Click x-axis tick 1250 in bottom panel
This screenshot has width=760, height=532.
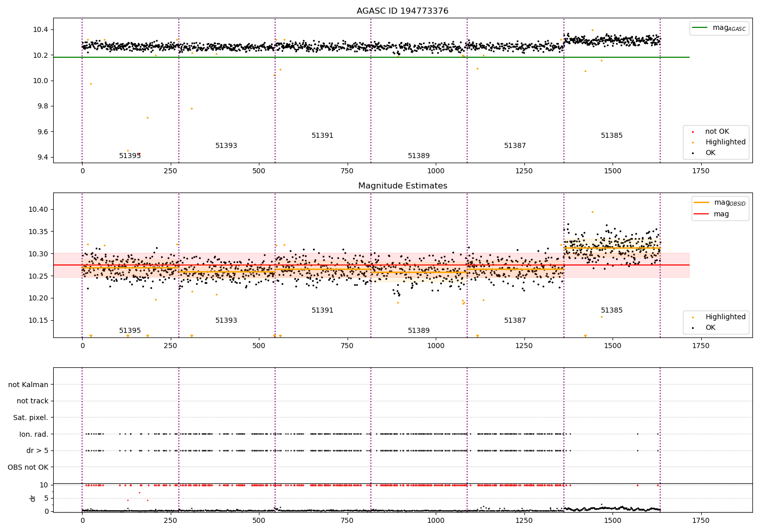tap(524, 521)
